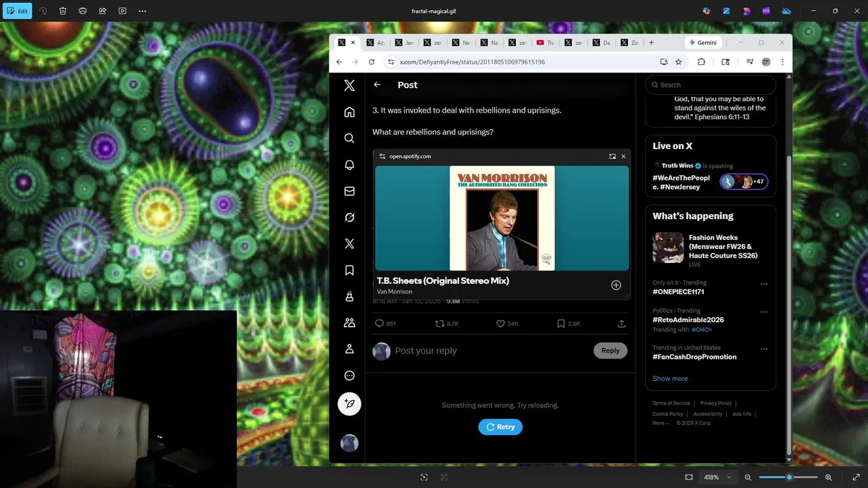Share the post via upload arrow icon
The height and width of the screenshot is (488, 868).
click(621, 324)
